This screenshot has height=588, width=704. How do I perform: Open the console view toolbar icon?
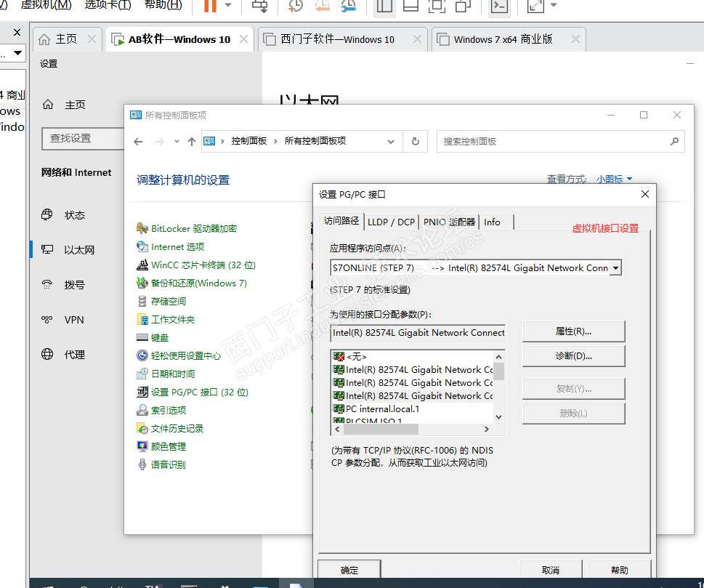(499, 5)
